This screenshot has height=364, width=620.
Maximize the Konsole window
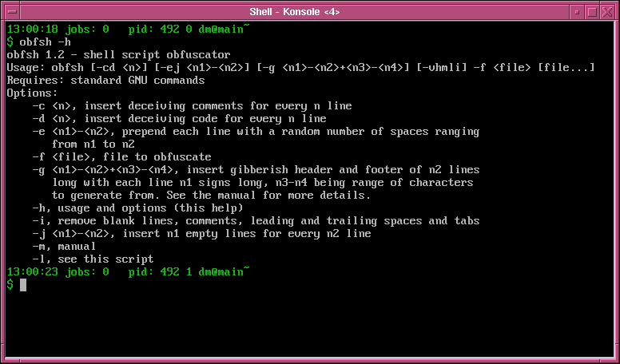[x=592, y=12]
